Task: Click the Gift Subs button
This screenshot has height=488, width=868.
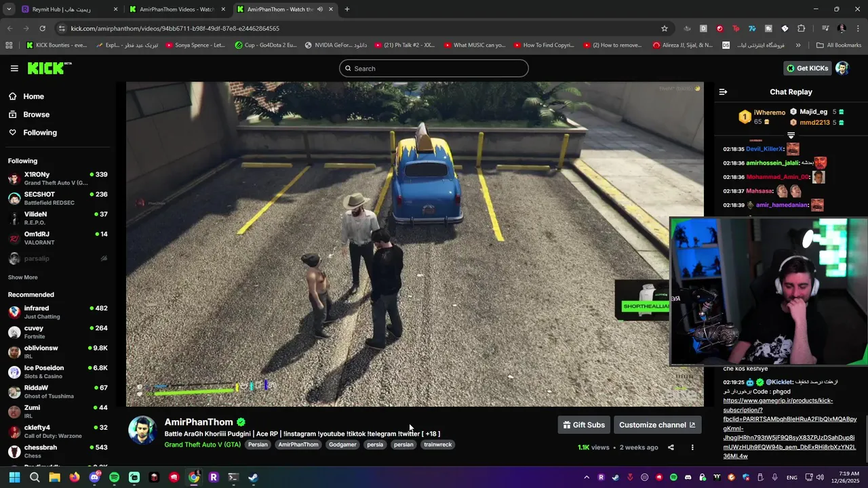Action: (x=584, y=425)
